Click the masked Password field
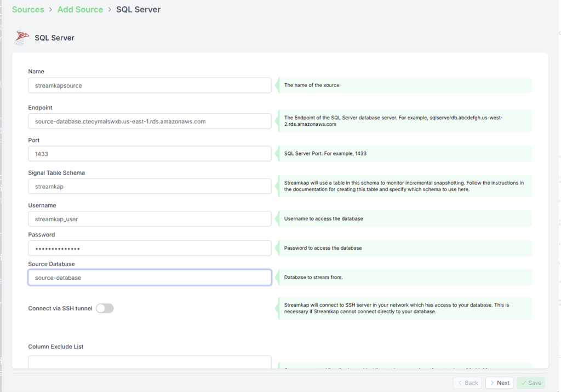 [x=150, y=248]
